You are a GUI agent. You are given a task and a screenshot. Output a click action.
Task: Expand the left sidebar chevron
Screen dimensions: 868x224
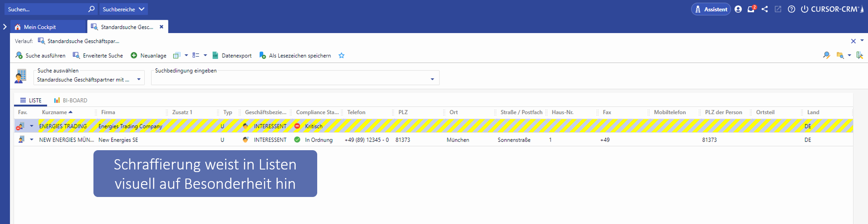coord(5,27)
